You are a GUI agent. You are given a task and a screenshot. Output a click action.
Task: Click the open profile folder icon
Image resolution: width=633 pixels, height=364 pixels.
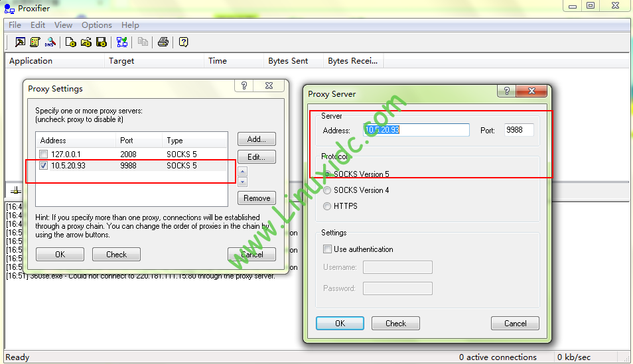(x=86, y=42)
